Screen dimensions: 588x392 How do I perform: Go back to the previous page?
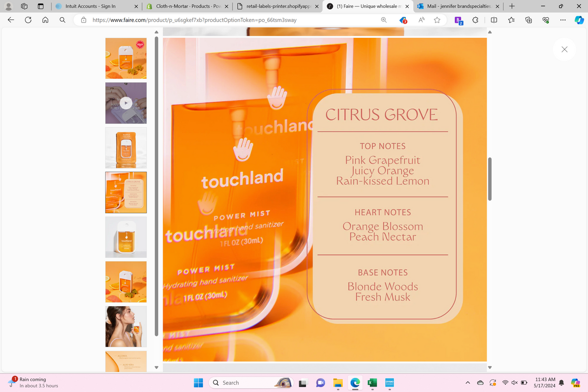coord(11,20)
